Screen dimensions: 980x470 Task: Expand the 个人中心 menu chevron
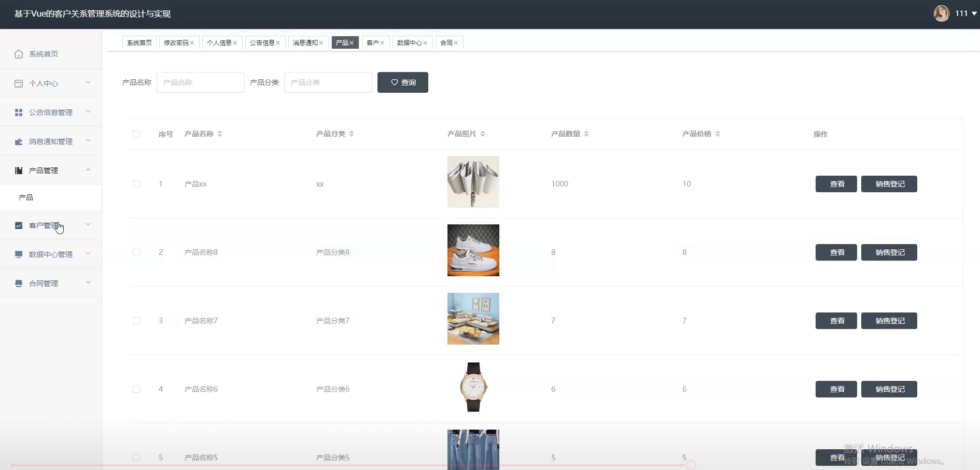[88, 82]
